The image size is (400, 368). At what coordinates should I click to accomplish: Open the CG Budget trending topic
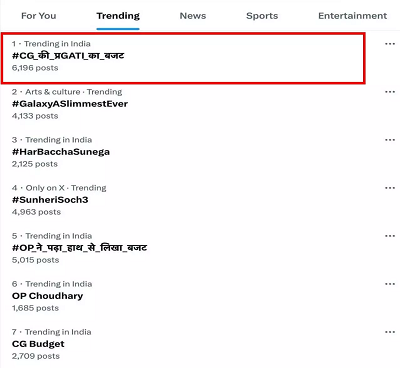(x=38, y=344)
